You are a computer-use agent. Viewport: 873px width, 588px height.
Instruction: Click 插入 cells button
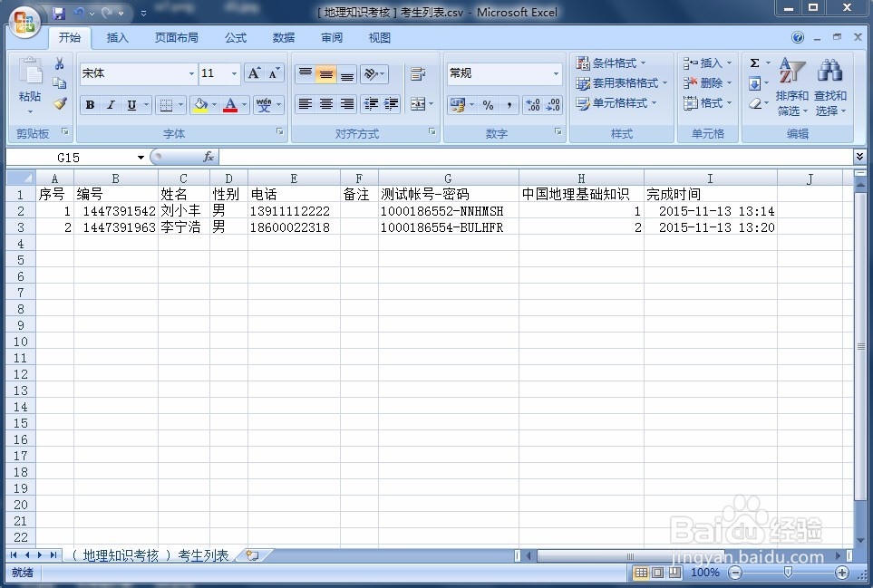(x=707, y=63)
